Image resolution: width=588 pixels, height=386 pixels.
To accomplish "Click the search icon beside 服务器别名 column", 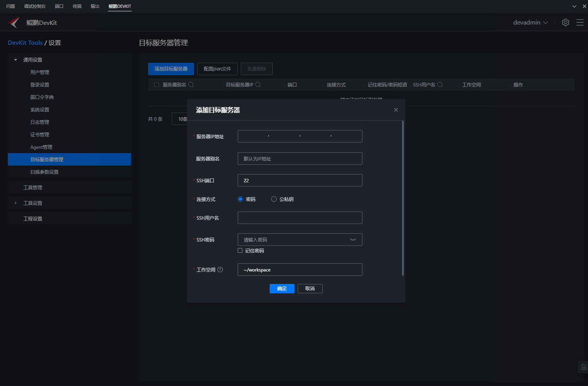I will 191,85.
